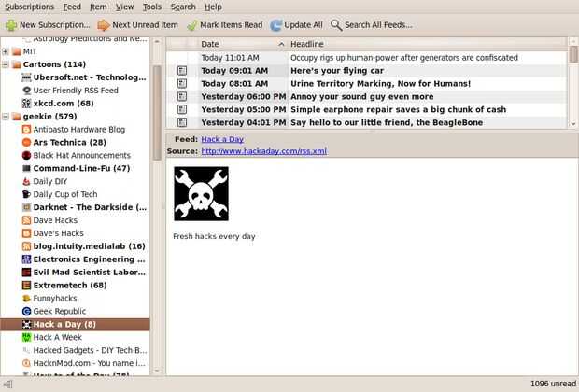The width and height of the screenshot is (579, 392).
Task: Click the Extremetech feed icon
Action: point(26,286)
